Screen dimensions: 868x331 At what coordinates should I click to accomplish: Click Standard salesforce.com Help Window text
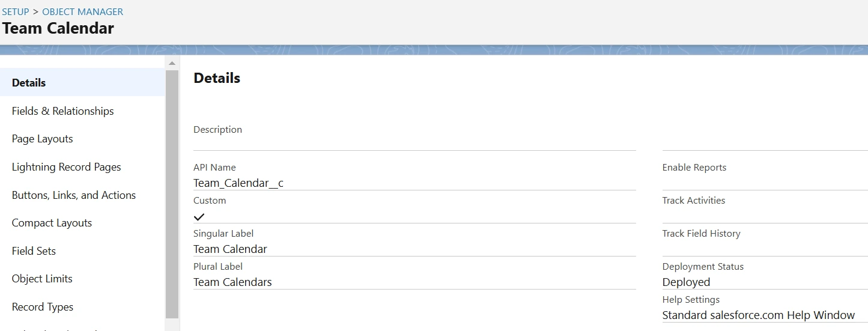click(x=758, y=315)
